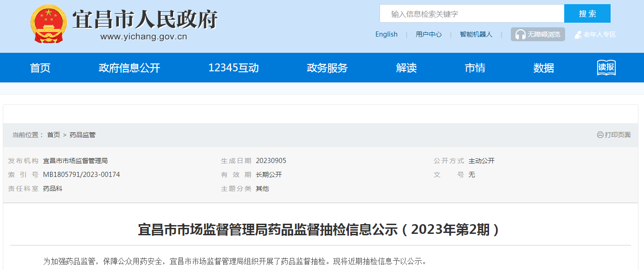This screenshot has width=644, height=270.
Task: Open the 解读 navigation tab
Action: pos(406,68)
